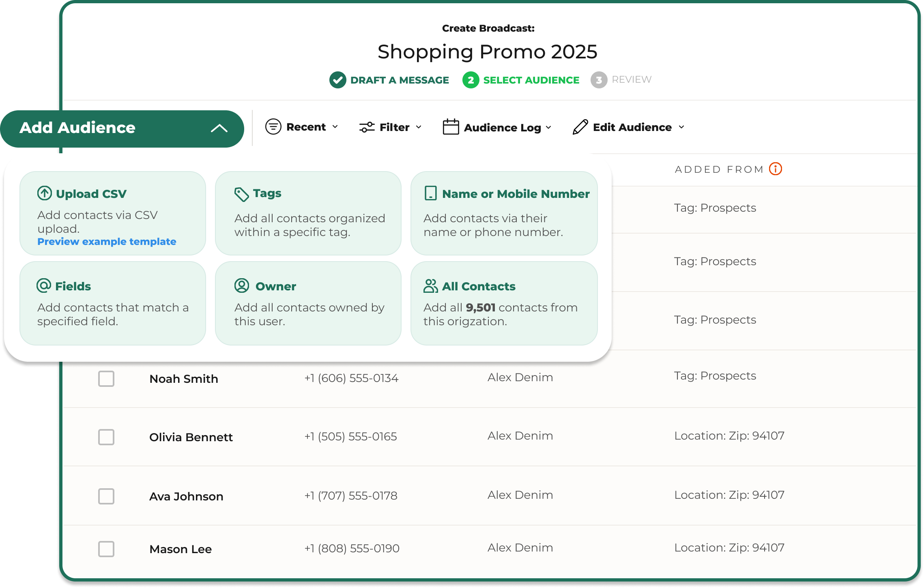Screen dimensions: 924x588
Task: Click the Audience Log calendar icon
Action: 451,127
